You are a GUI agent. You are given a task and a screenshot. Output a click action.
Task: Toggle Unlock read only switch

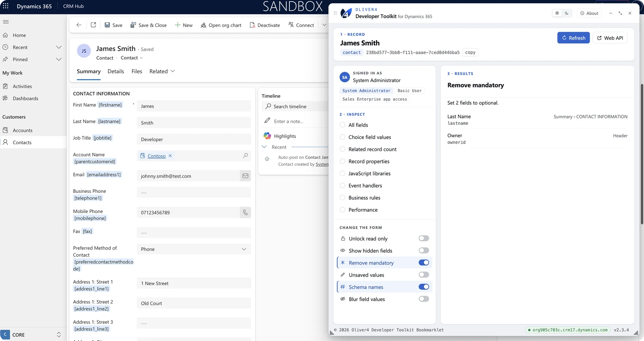[424, 238]
